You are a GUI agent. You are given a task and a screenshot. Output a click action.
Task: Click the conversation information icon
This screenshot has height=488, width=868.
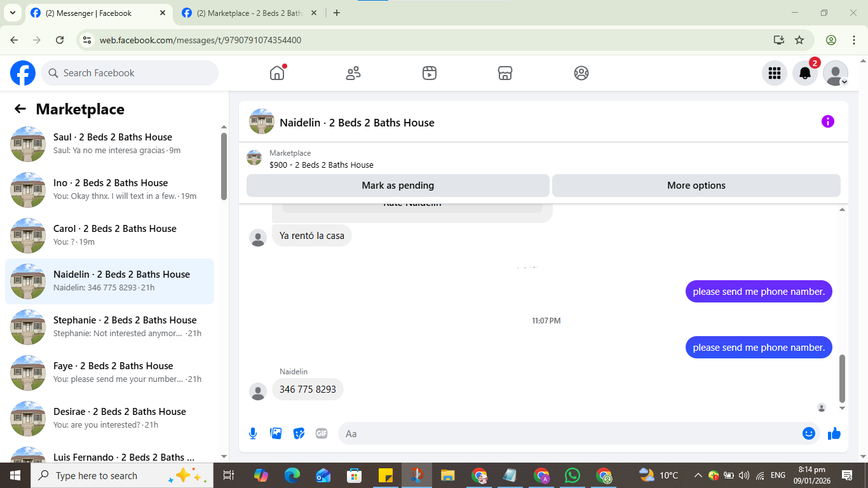(x=827, y=121)
